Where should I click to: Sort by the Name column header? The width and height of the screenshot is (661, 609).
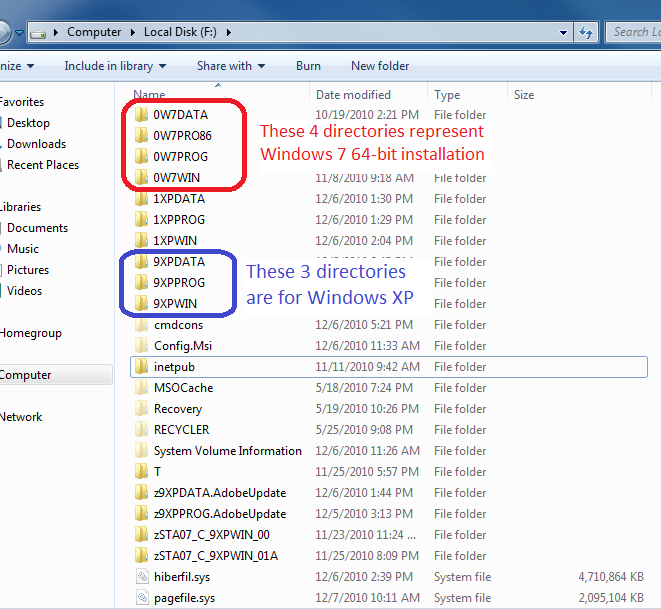click(149, 94)
